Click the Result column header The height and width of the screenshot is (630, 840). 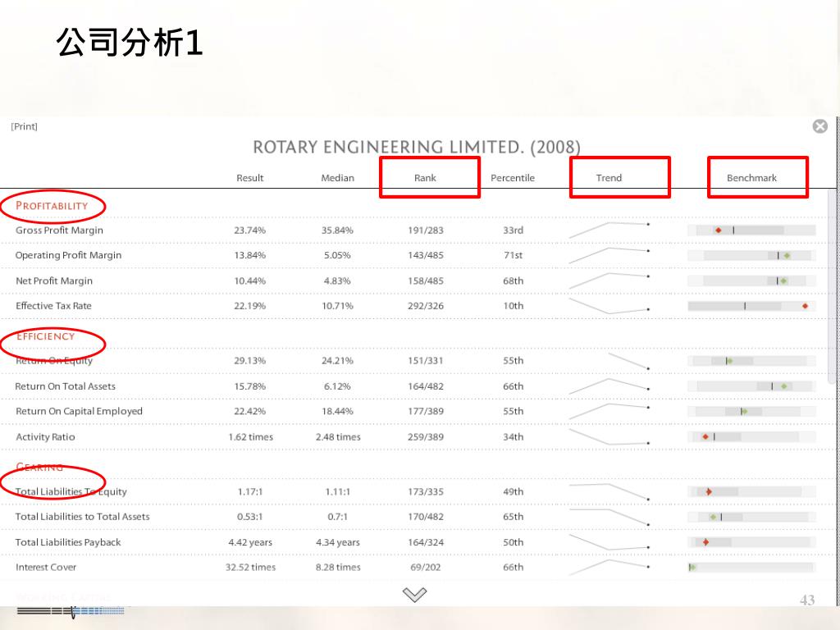249,178
